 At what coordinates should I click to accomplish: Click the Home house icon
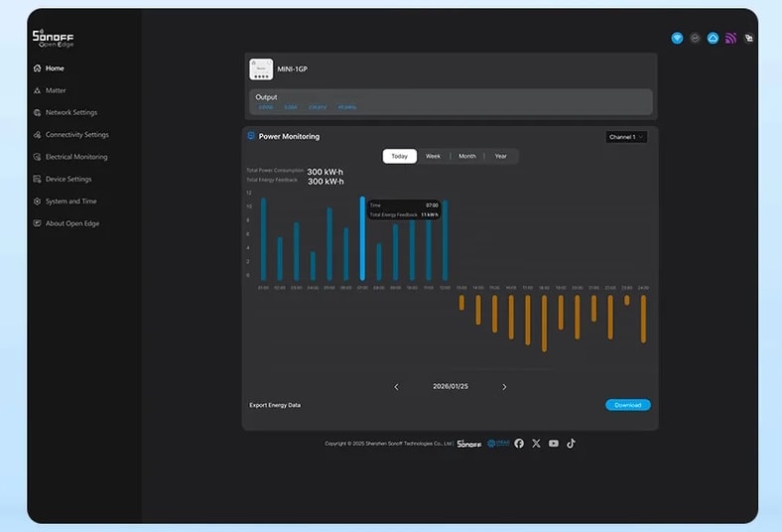pyautogui.click(x=37, y=68)
